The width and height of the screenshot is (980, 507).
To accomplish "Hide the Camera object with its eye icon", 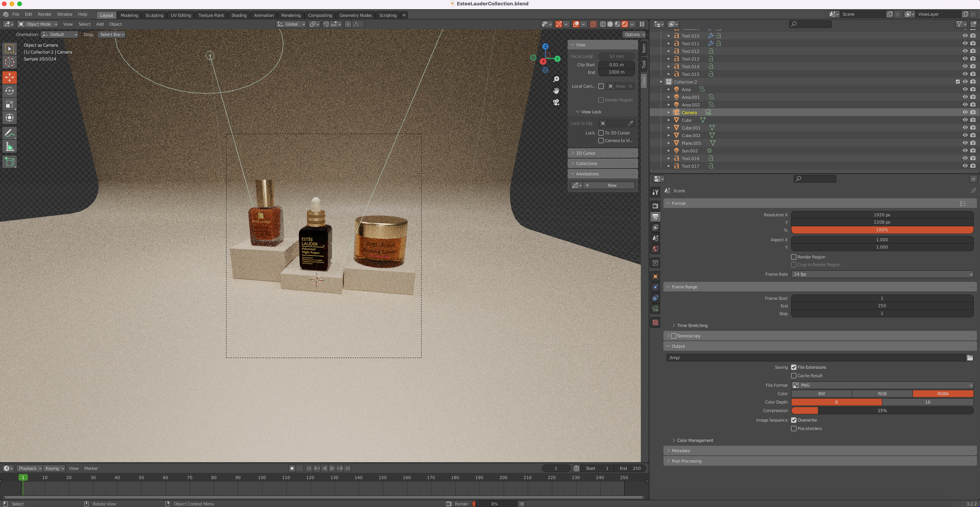I will (965, 112).
